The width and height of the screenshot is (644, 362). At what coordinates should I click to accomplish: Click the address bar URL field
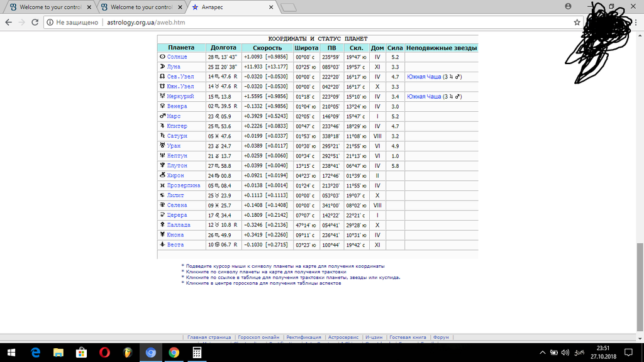pos(314,22)
